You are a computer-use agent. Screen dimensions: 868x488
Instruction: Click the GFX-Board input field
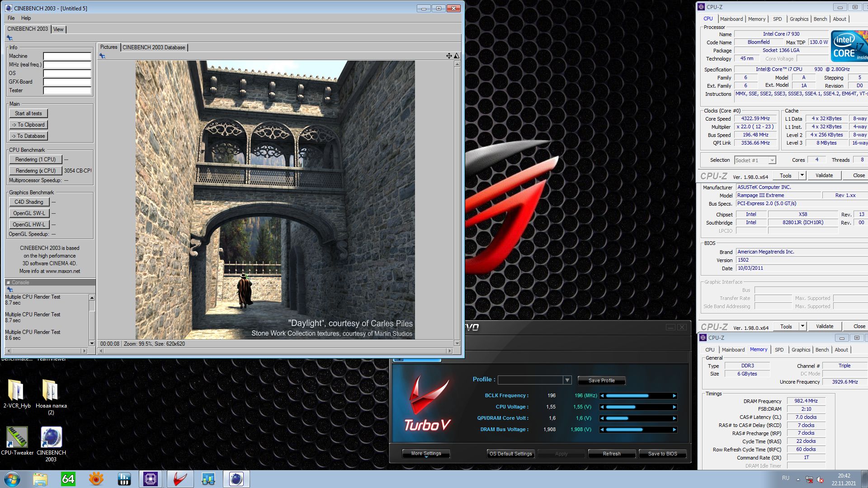(67, 82)
